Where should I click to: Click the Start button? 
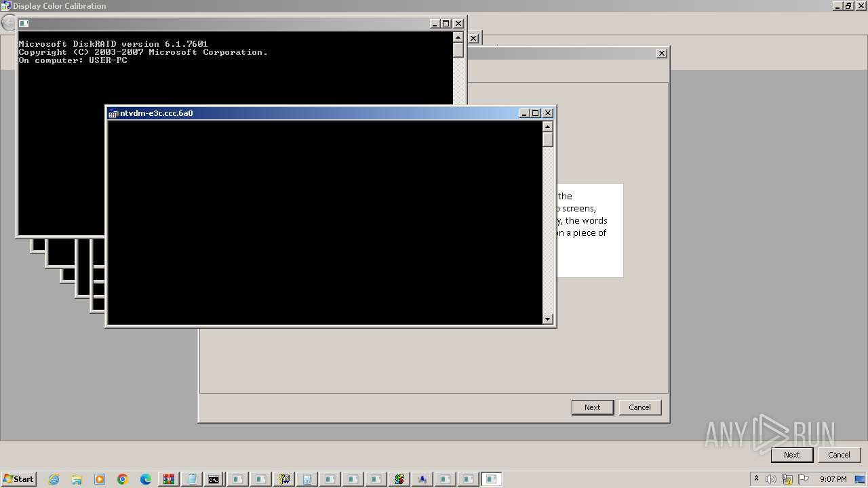click(x=18, y=479)
